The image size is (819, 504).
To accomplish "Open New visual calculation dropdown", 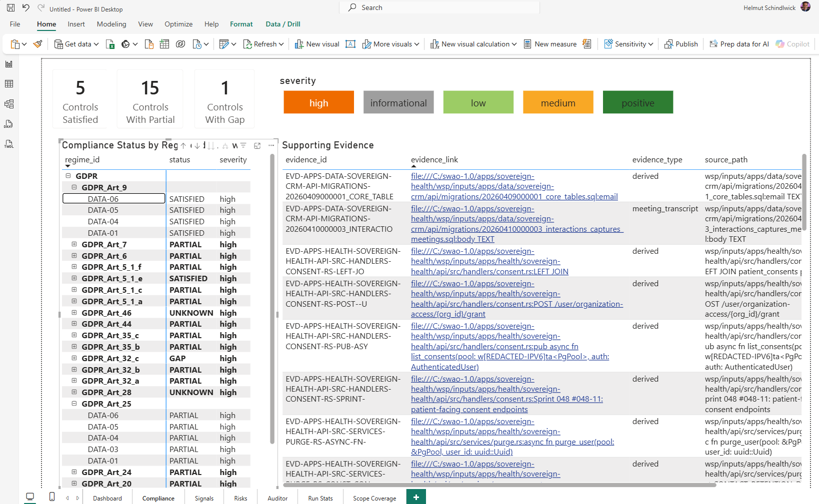I will click(x=514, y=44).
